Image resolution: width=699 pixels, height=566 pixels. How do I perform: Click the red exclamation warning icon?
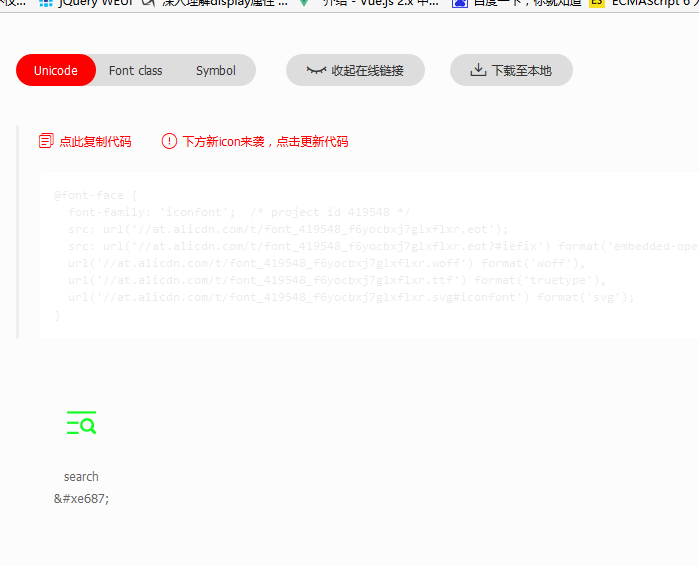coord(169,141)
